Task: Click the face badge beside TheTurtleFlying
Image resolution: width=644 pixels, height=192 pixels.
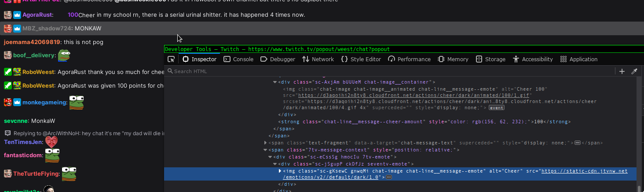Action: tap(7, 174)
